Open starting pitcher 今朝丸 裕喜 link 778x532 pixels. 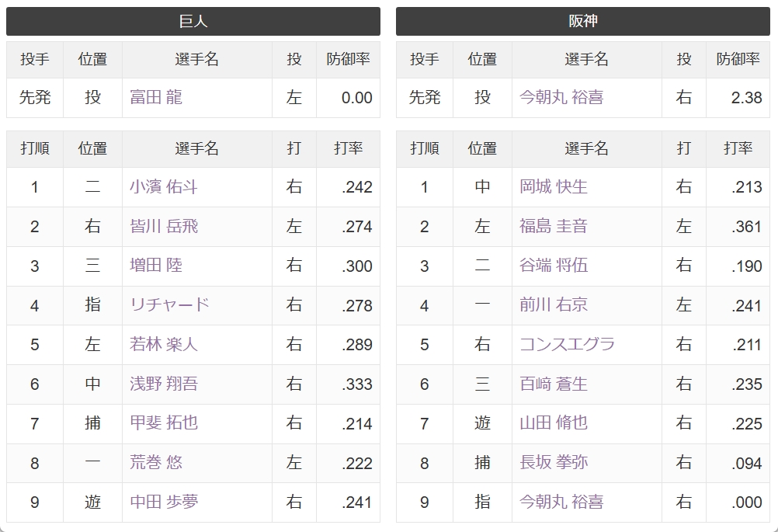point(561,97)
